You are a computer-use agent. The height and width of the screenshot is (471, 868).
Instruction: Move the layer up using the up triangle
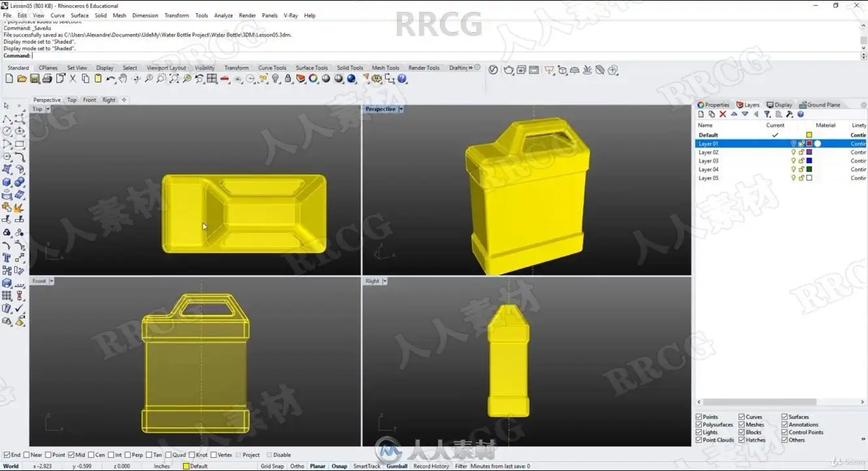tap(734, 114)
